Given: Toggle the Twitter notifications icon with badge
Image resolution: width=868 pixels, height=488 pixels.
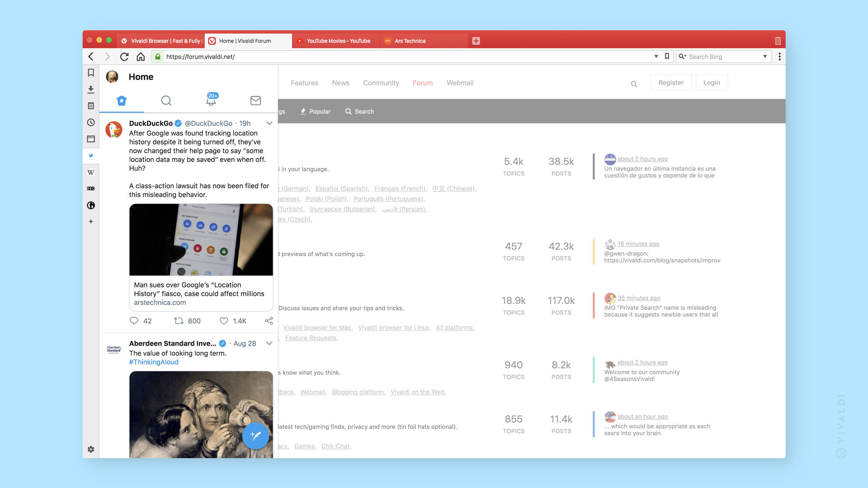Looking at the screenshot, I should [x=211, y=100].
